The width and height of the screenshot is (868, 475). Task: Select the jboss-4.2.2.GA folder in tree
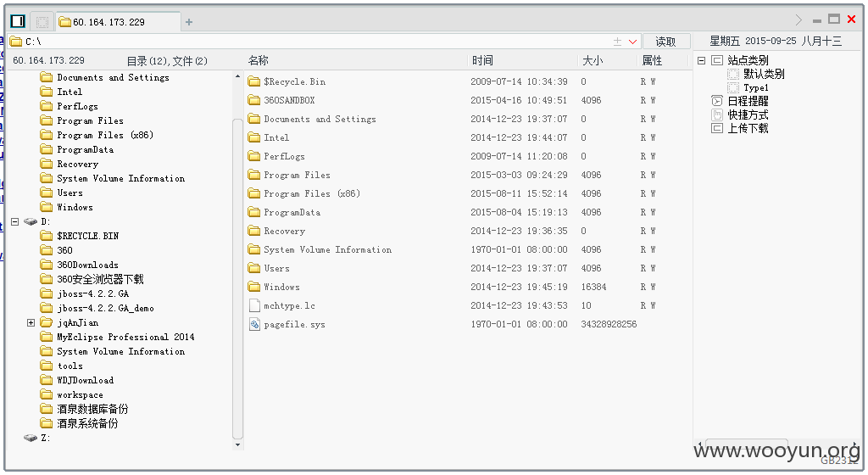click(92, 294)
